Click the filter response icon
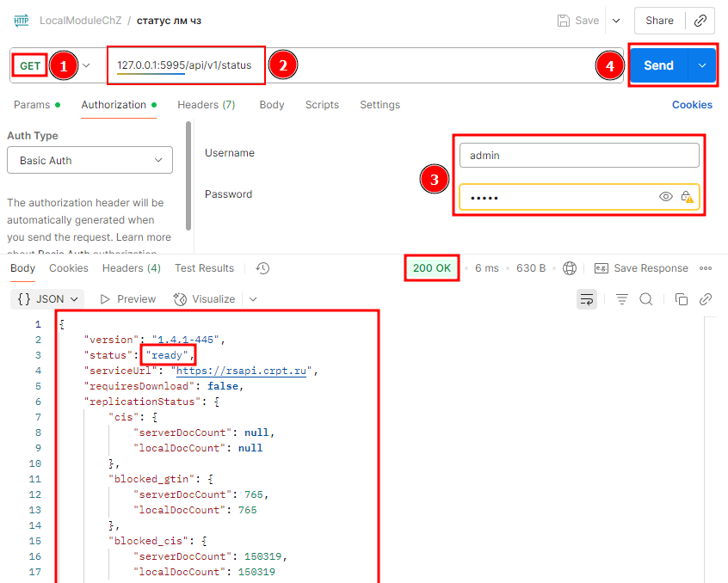 point(622,299)
